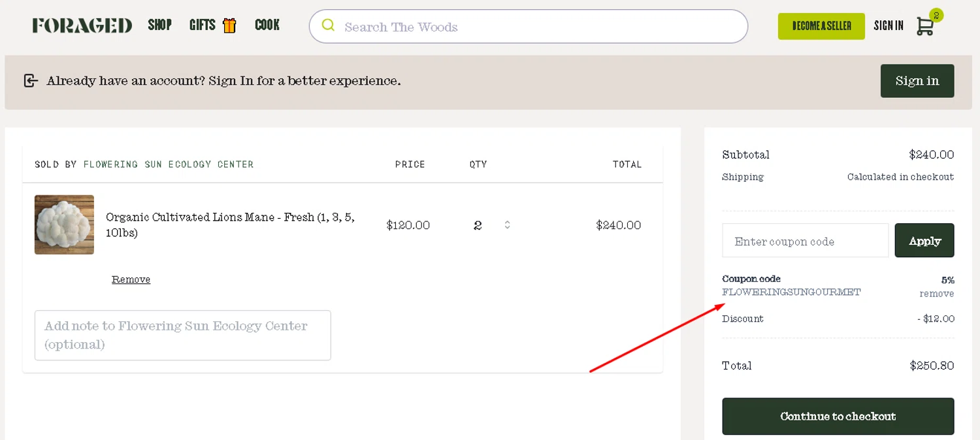Click the cart item count badge
This screenshot has height=440, width=980.
(936, 15)
